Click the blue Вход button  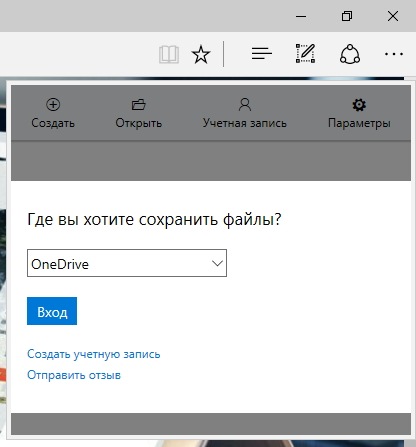click(52, 311)
